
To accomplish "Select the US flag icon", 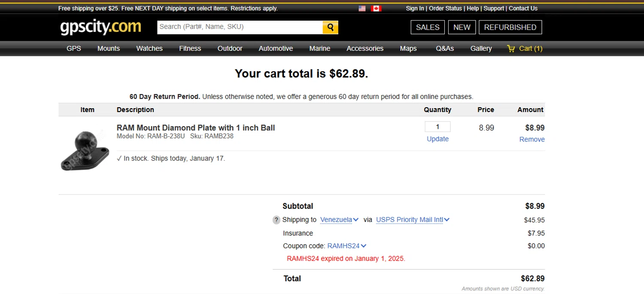I will pyautogui.click(x=362, y=9).
